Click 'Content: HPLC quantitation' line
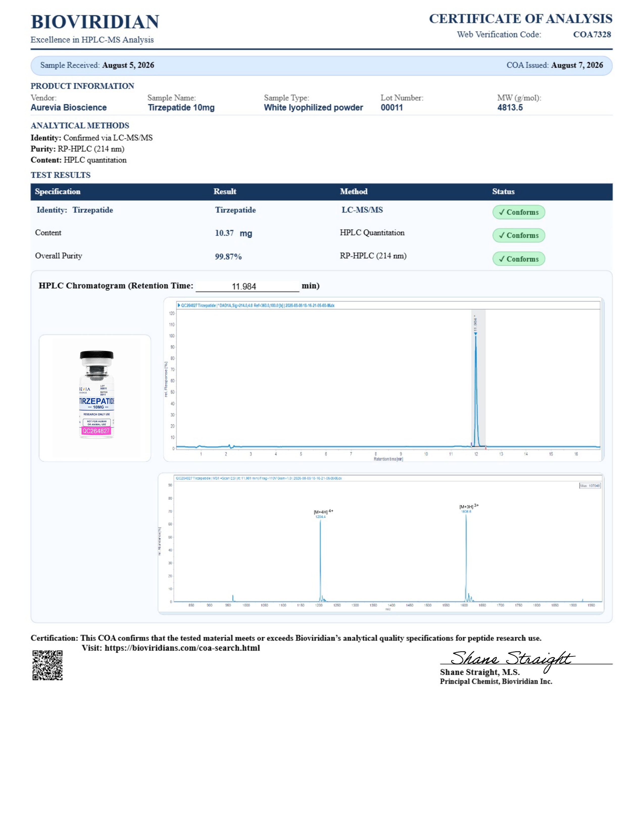The image size is (644, 834). click(x=79, y=160)
